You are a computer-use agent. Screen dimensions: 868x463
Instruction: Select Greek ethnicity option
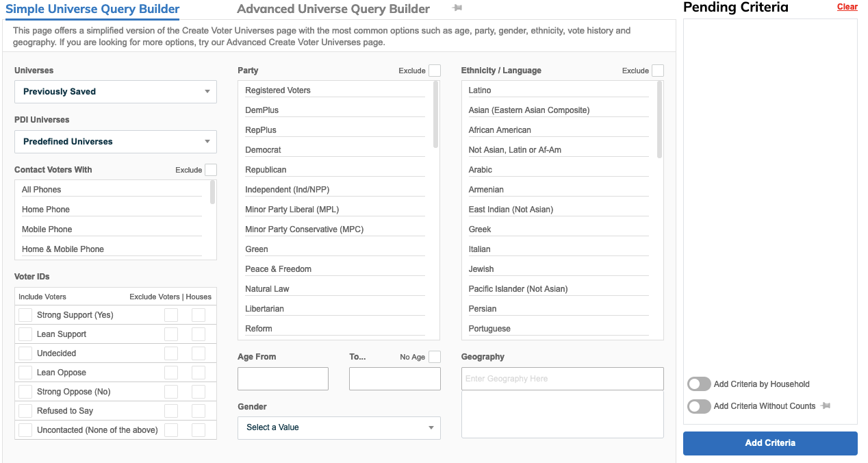tap(559, 229)
